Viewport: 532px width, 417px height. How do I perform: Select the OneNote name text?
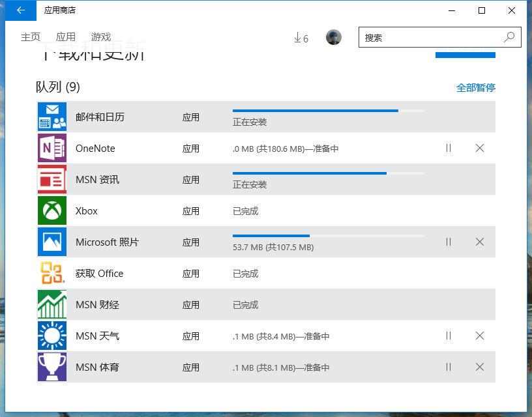point(95,149)
